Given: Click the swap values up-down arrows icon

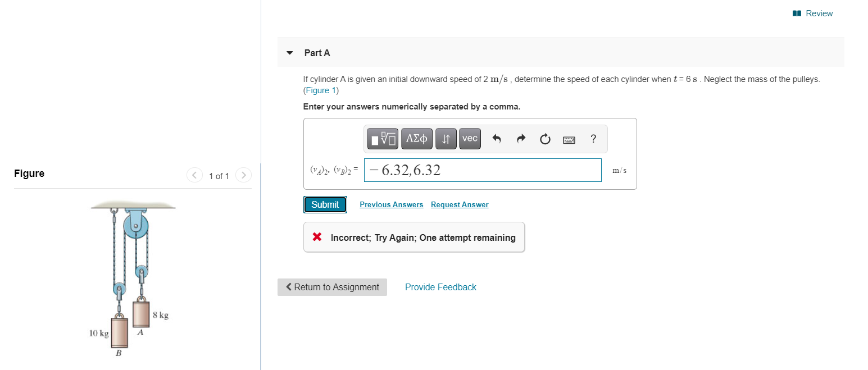Looking at the screenshot, I should tap(446, 139).
